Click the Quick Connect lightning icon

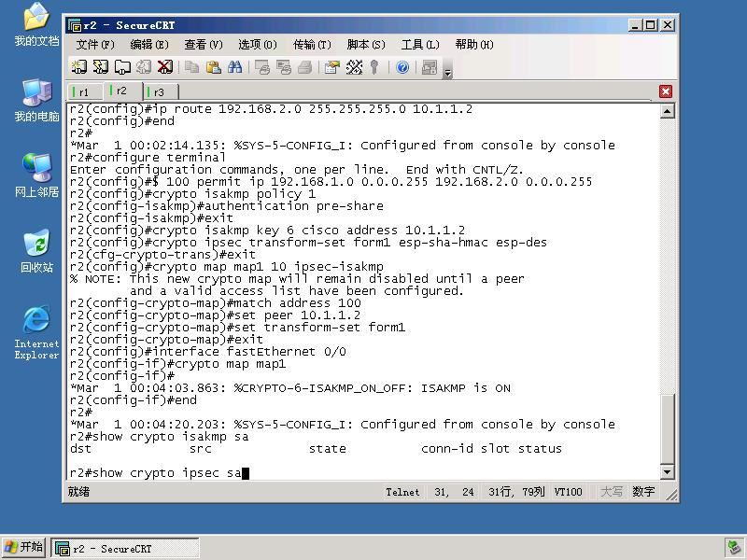101,67
